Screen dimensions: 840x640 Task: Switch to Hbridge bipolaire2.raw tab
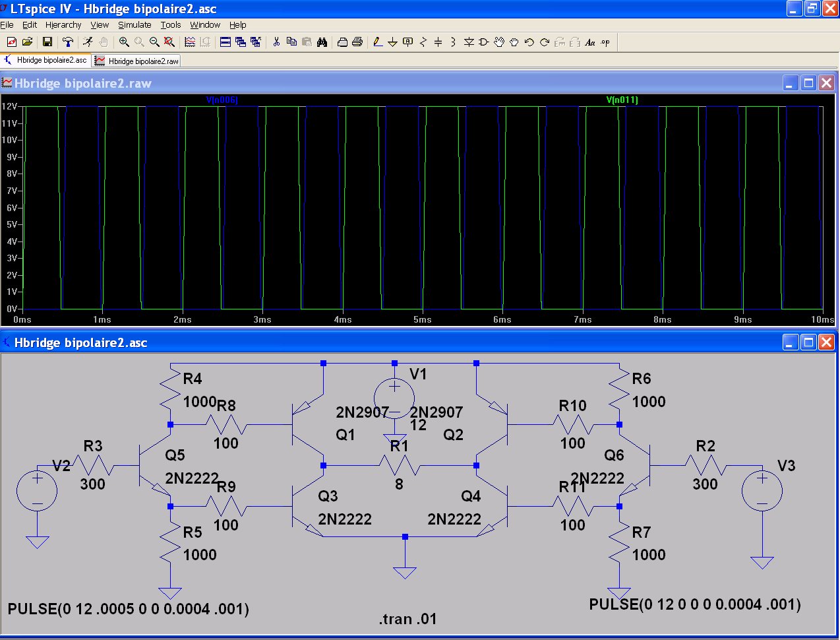click(137, 61)
